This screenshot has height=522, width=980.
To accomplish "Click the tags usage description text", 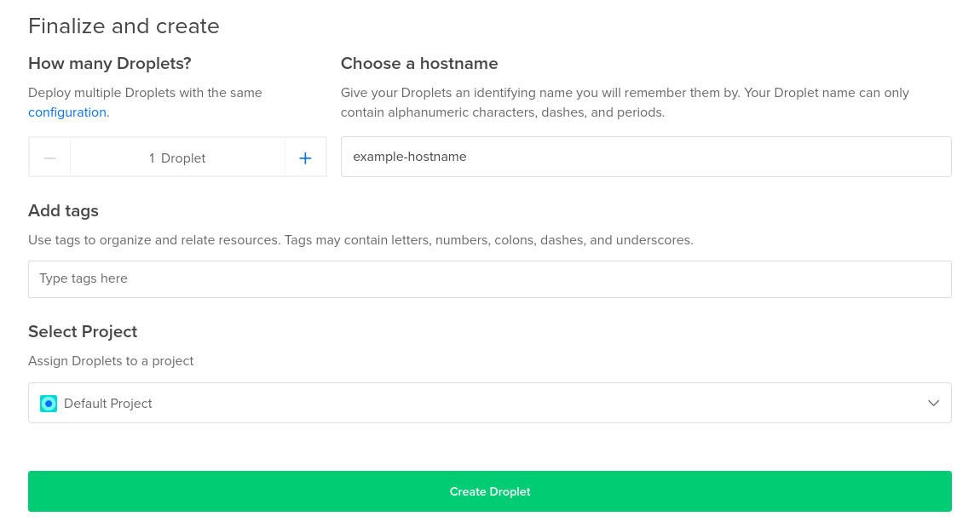I will [x=360, y=240].
